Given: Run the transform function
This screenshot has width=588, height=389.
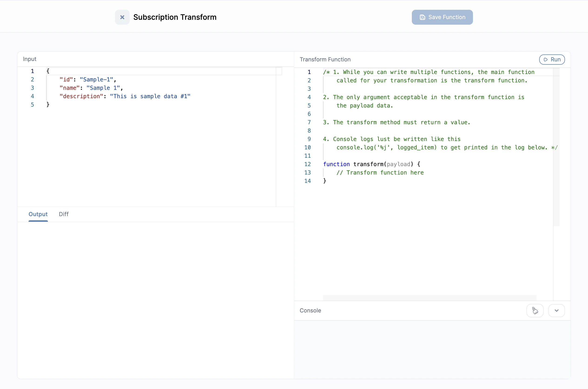Looking at the screenshot, I should click(552, 60).
